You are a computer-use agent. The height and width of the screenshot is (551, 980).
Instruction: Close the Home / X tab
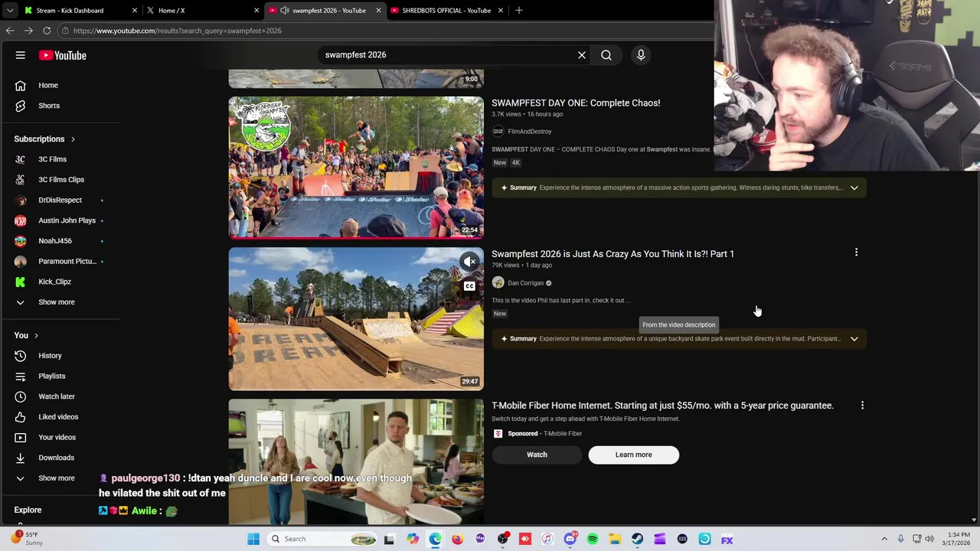click(256, 11)
